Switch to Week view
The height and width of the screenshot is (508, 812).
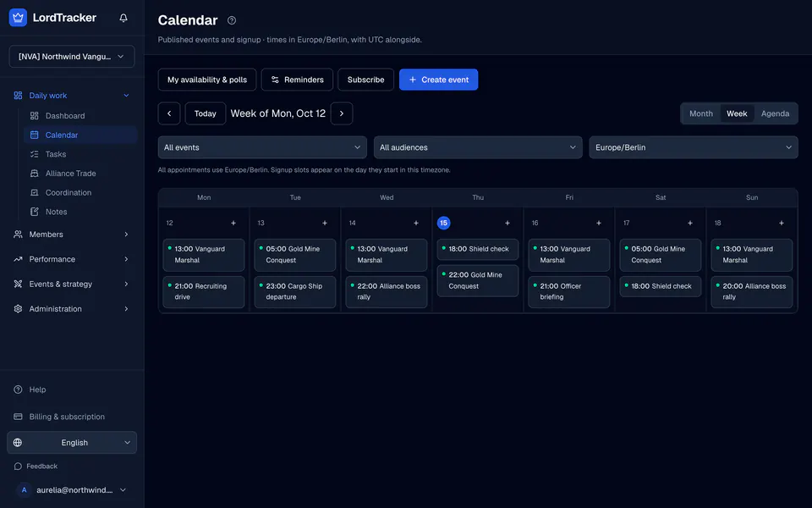(737, 113)
